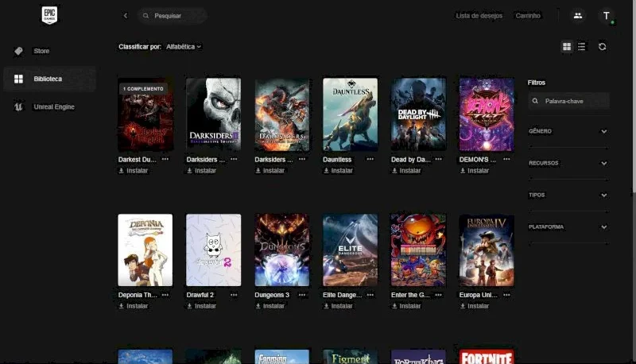Click the Darkest Dungeon title text
Viewport: 636px width, 364px height.
137,159
